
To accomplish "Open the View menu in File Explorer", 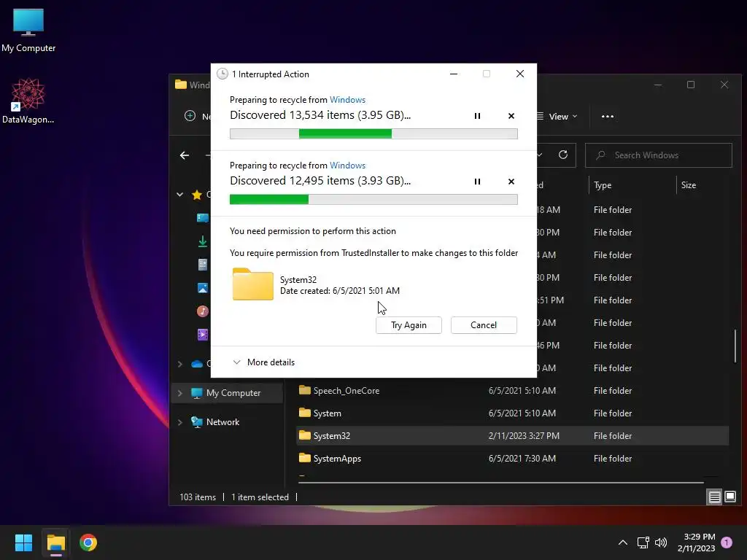I will click(x=557, y=116).
